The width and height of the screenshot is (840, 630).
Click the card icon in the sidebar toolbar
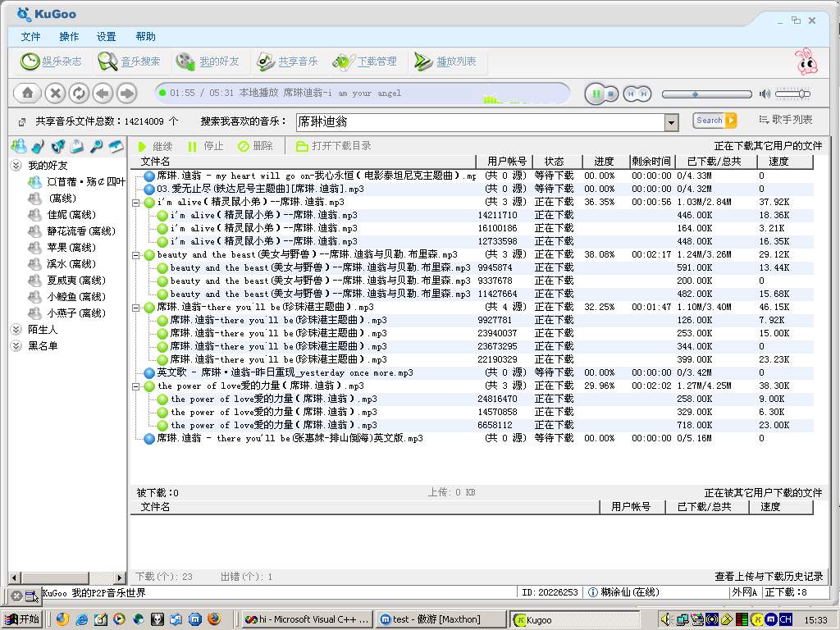click(x=116, y=146)
